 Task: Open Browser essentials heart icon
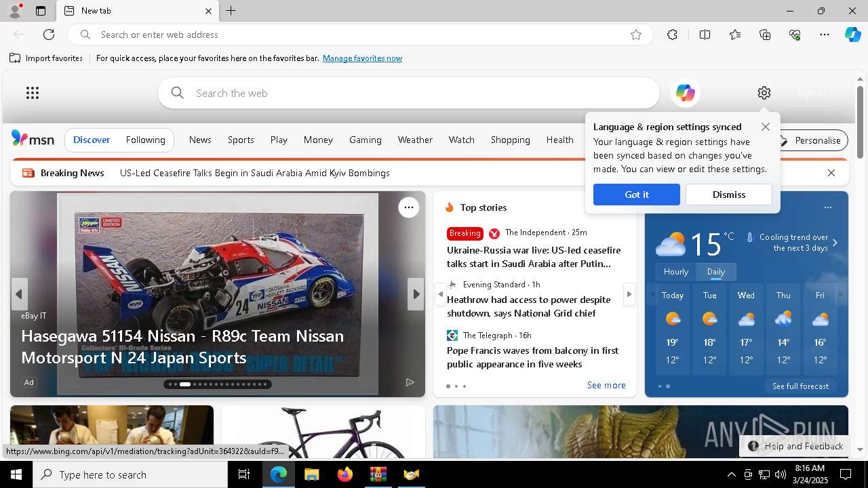[795, 35]
